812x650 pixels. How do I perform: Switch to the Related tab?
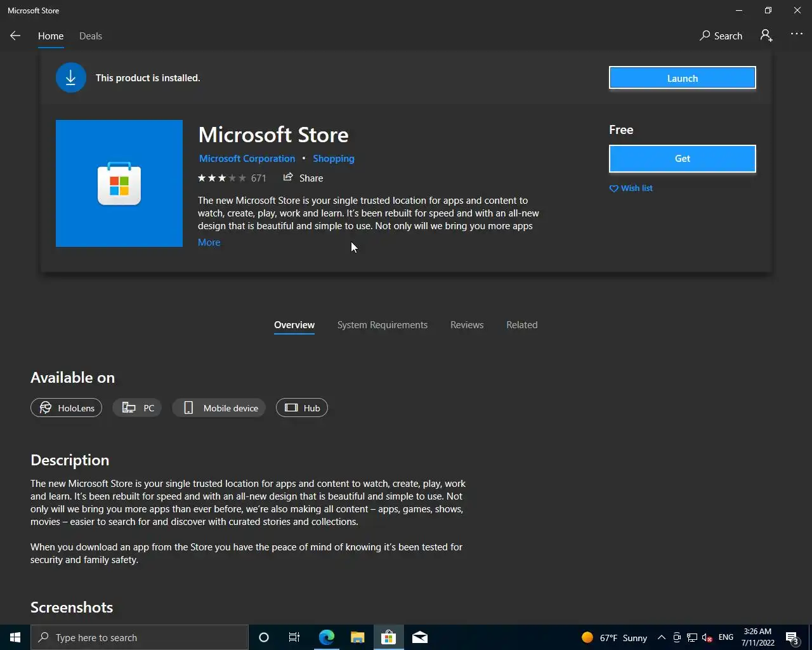(x=522, y=325)
